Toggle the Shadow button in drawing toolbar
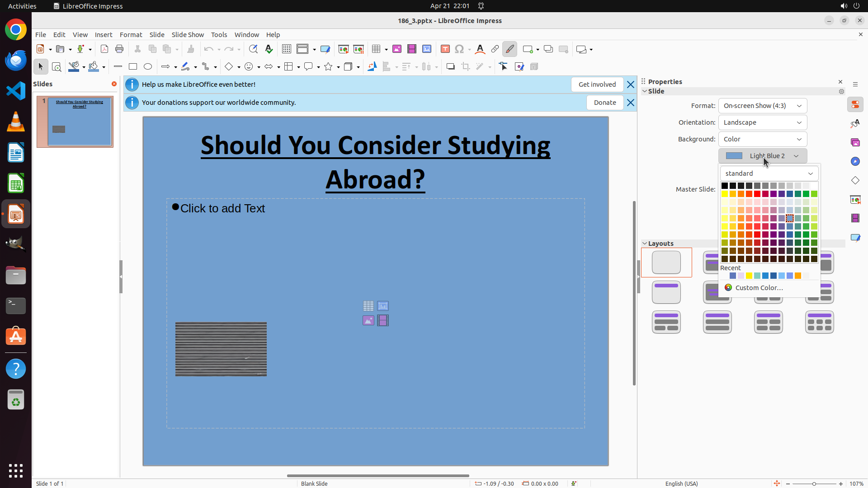 pos(450,67)
